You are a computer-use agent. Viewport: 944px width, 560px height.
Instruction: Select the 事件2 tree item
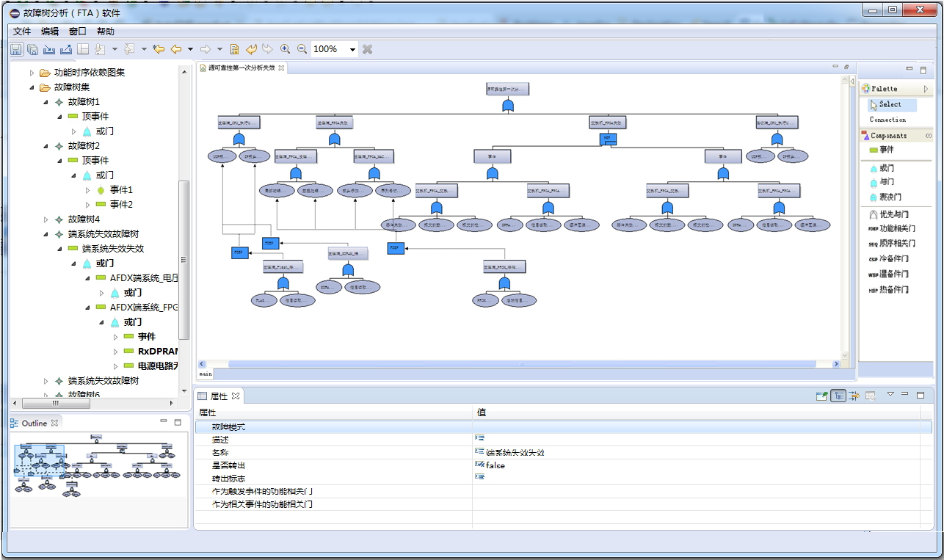coord(121,205)
